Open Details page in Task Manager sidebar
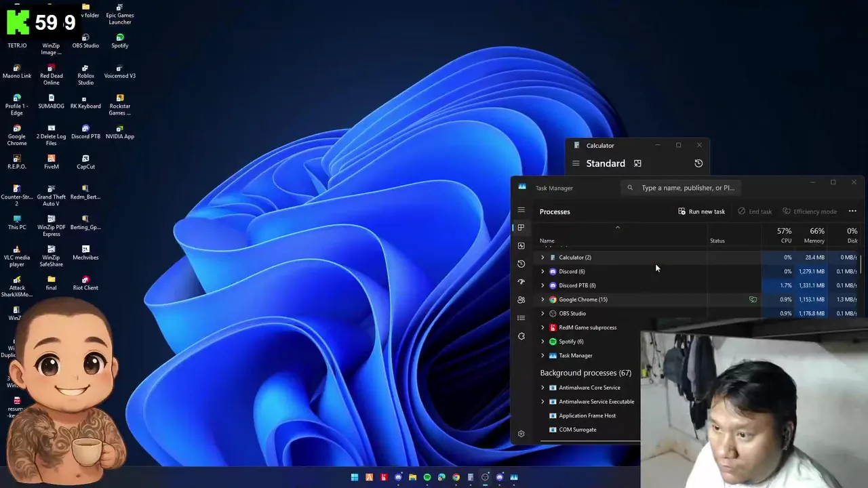Screen dimensions: 868x488 click(521, 318)
